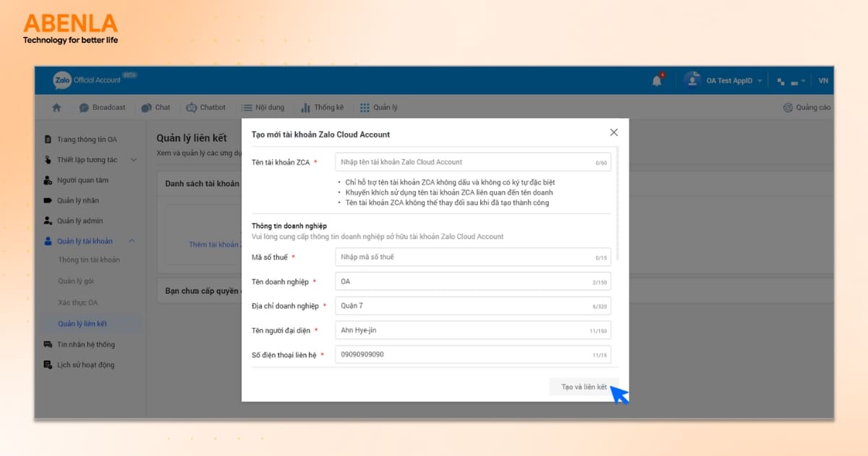Image resolution: width=868 pixels, height=456 pixels.
Task: Click the Quản lý liên kết page heading
Action: [192, 138]
